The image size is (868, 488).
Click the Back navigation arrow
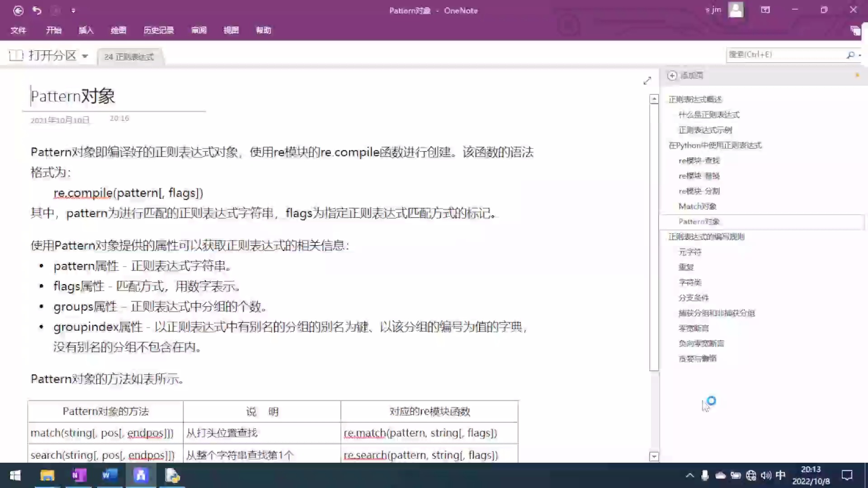18,10
